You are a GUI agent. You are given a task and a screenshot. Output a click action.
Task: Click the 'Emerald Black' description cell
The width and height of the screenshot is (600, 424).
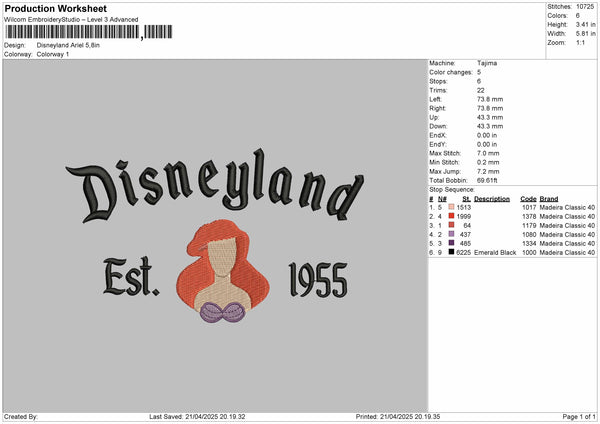point(495,253)
